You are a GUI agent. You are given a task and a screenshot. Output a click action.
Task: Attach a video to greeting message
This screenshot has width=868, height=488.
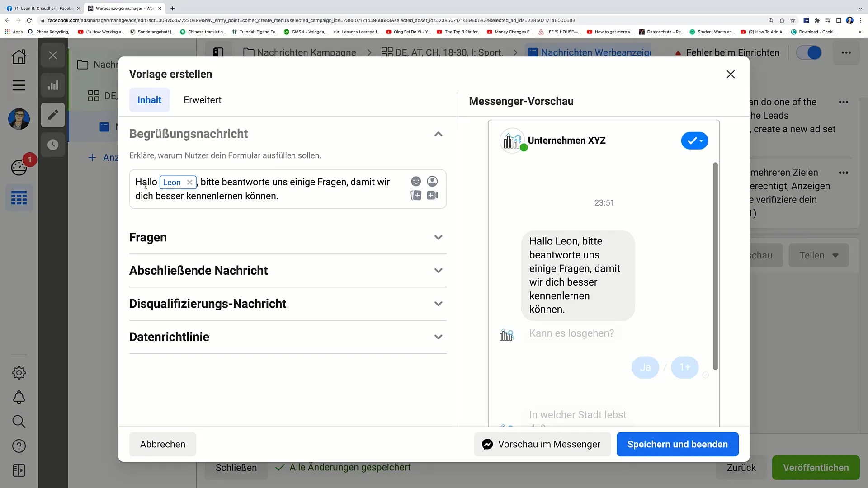point(432,195)
